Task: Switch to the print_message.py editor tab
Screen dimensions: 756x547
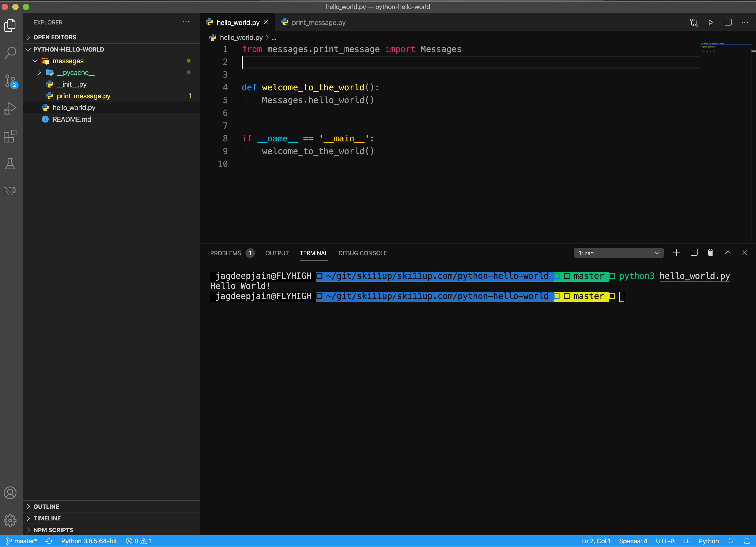Action: (x=318, y=22)
